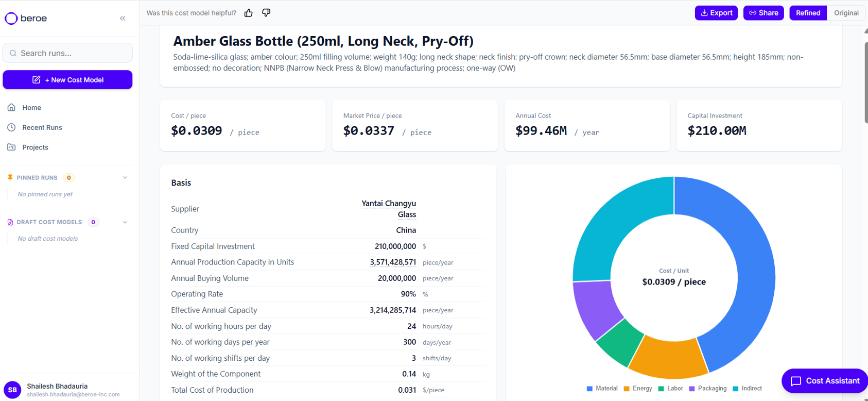
Task: Open the Cost Assistant chat
Action: 825,381
